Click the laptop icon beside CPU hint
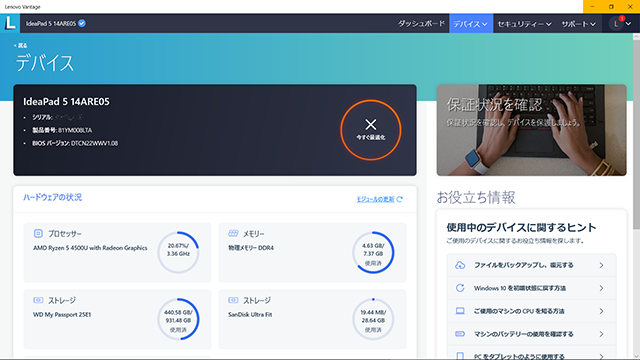Screen dimensions: 640x360 pyautogui.click(x=460, y=311)
